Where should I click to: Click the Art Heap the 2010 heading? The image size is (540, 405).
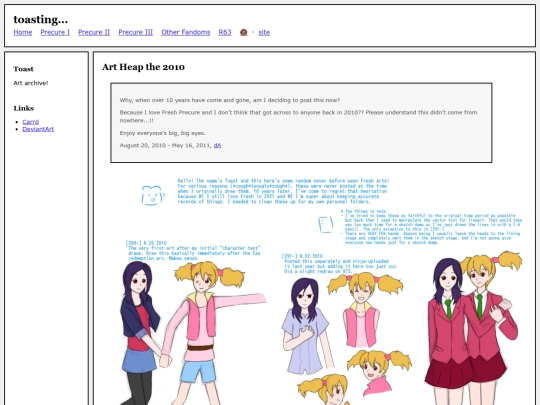(143, 67)
